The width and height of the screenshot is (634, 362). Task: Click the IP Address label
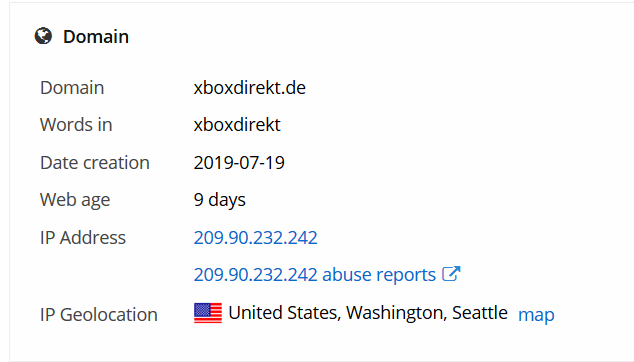(x=83, y=237)
